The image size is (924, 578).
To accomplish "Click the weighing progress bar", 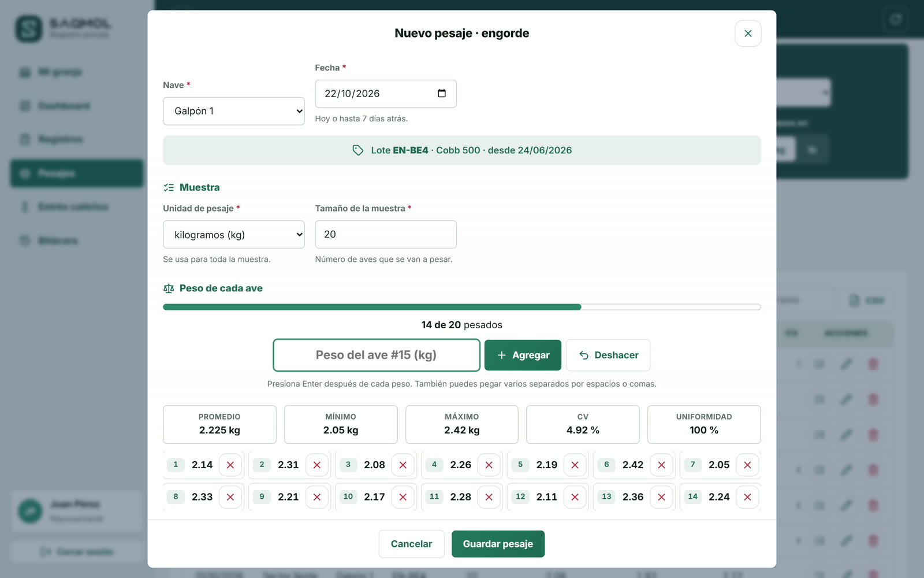I will 462,307.
